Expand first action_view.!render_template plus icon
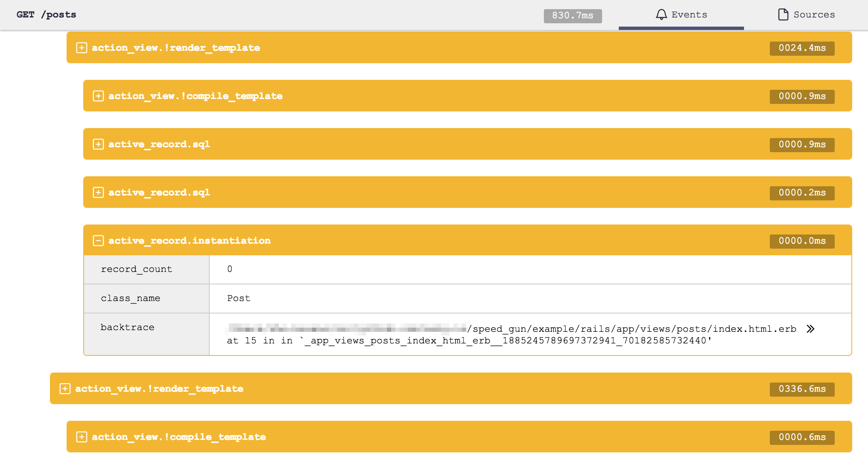 click(82, 48)
